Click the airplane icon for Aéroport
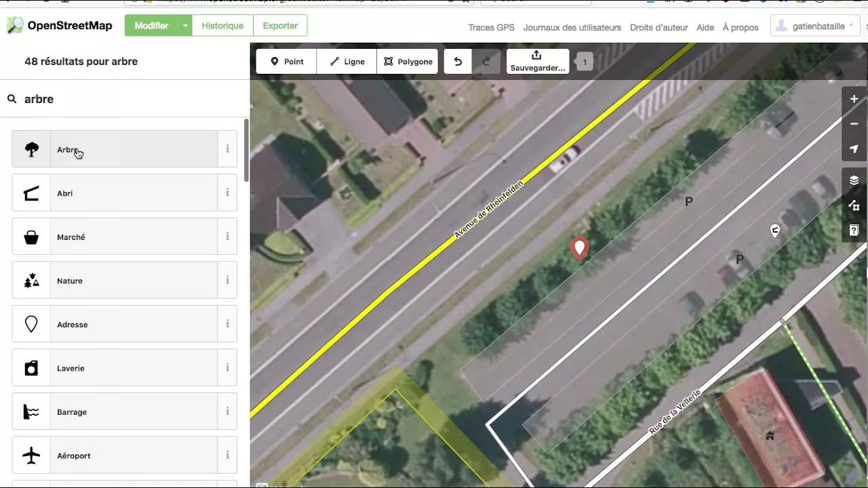The image size is (868, 488). coord(31,455)
